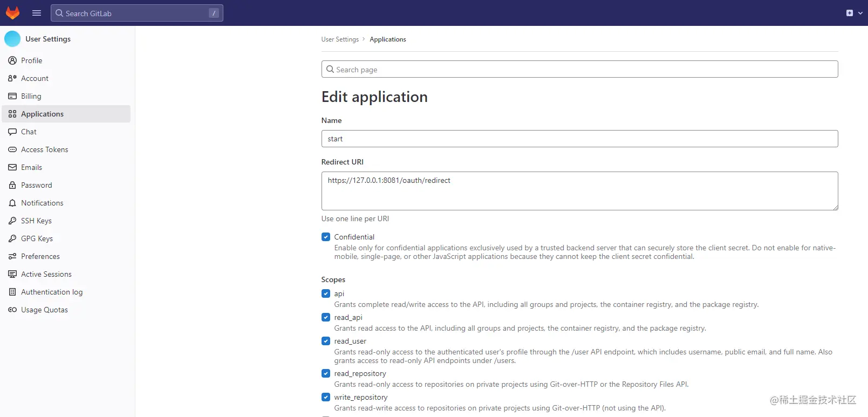Open Preferences page
The image size is (868, 417).
[66, 256]
